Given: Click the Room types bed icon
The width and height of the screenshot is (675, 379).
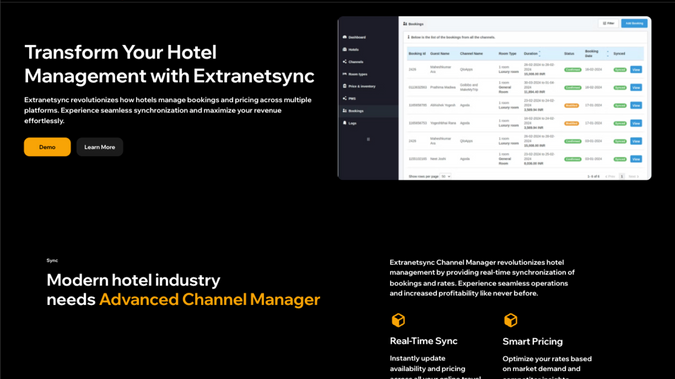Looking at the screenshot, I should coord(344,74).
